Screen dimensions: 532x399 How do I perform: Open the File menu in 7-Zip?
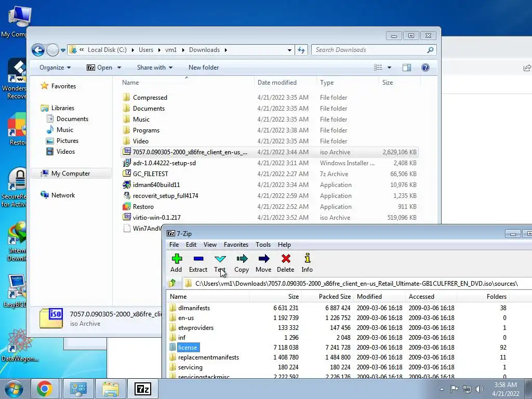(174, 245)
